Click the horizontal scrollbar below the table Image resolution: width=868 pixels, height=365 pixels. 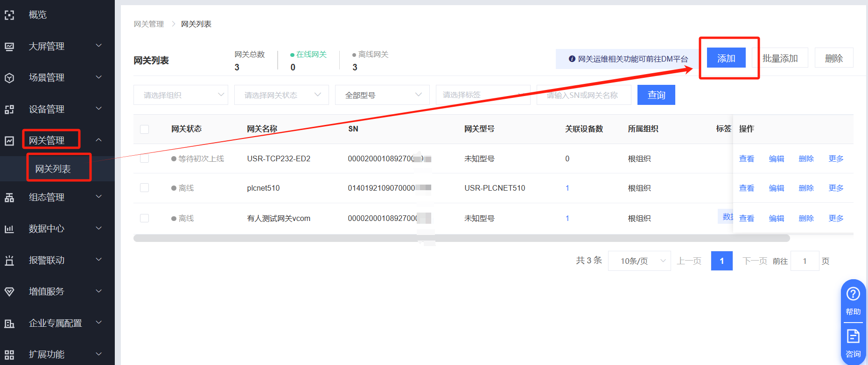coord(461,238)
